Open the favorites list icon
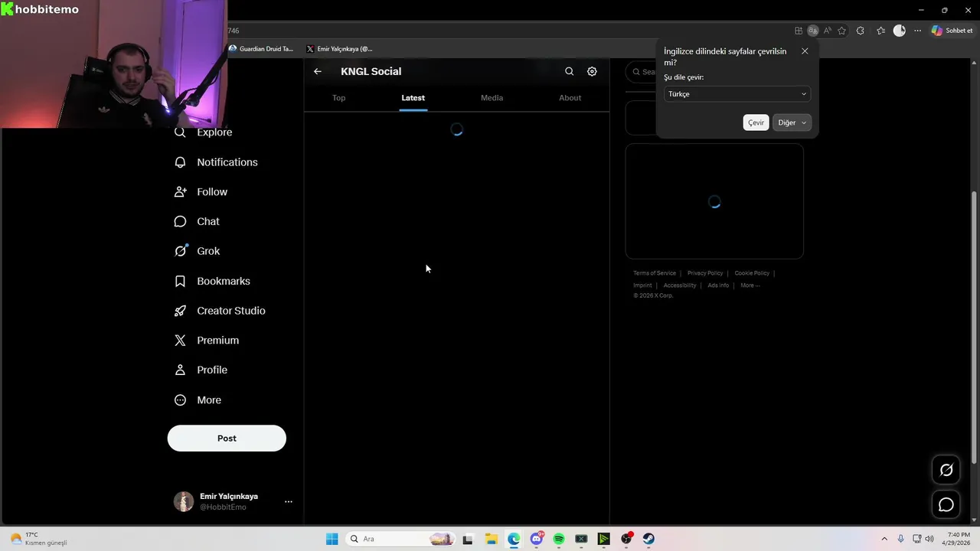 (880, 31)
